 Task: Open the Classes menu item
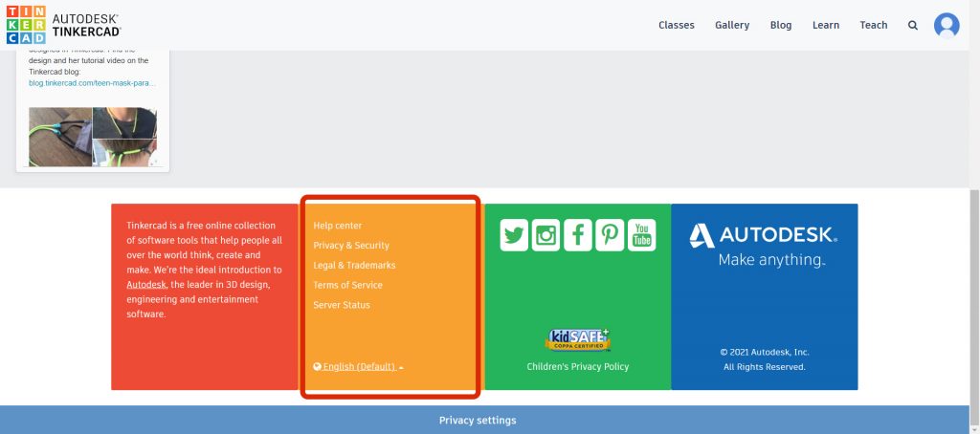(x=677, y=26)
